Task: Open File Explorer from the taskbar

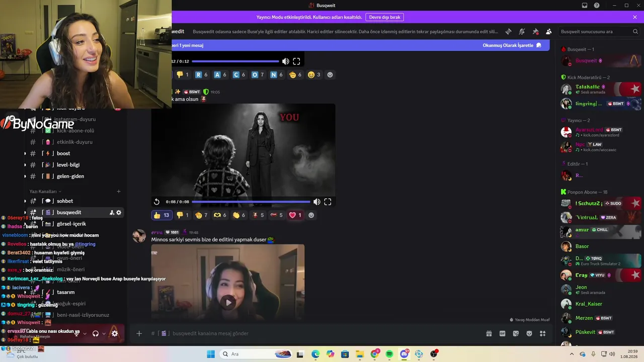Action: point(360,354)
